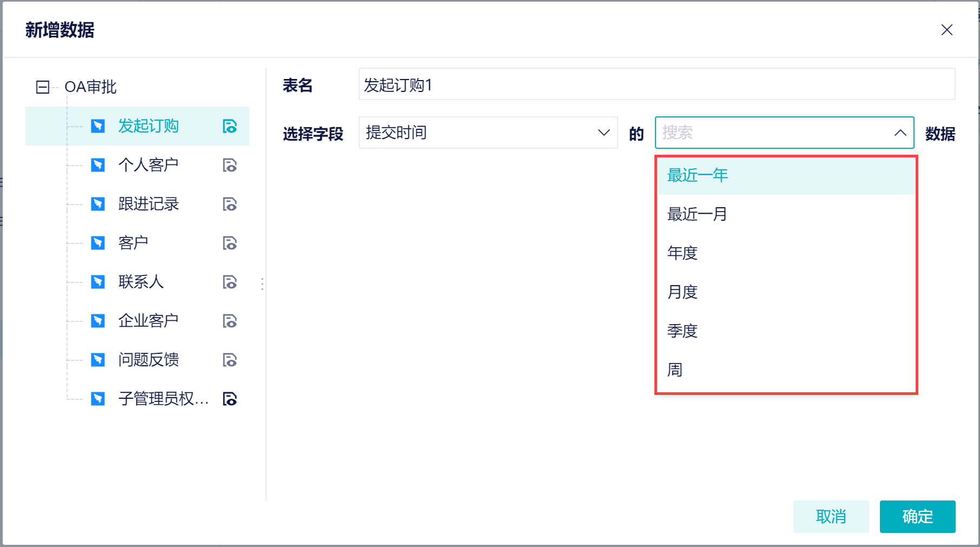Click the 确定 button
Image resolution: width=980 pixels, height=547 pixels.
[x=917, y=517]
